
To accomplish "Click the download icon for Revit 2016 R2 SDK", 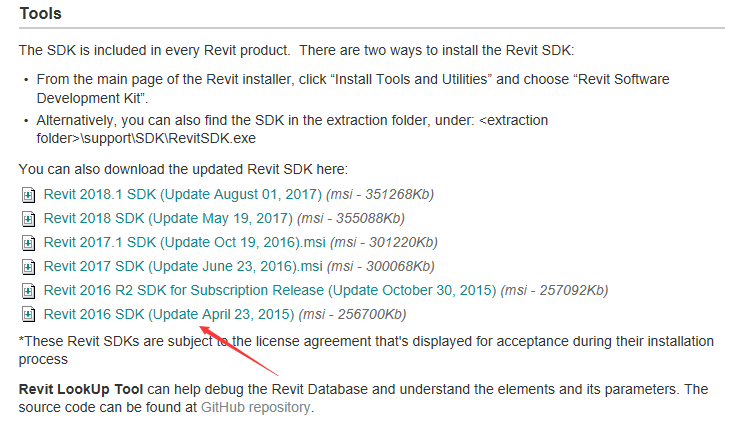I will pyautogui.click(x=29, y=291).
